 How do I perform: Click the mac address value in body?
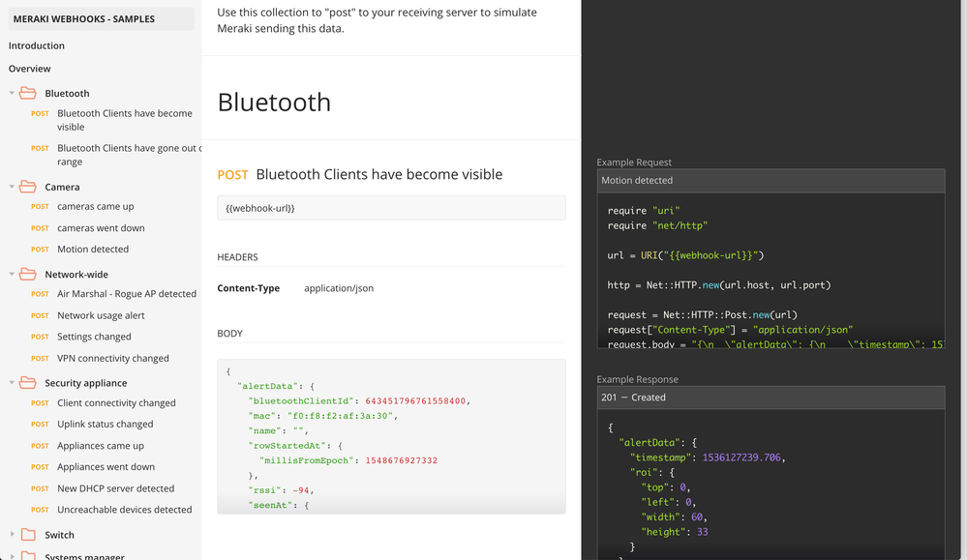click(x=340, y=416)
